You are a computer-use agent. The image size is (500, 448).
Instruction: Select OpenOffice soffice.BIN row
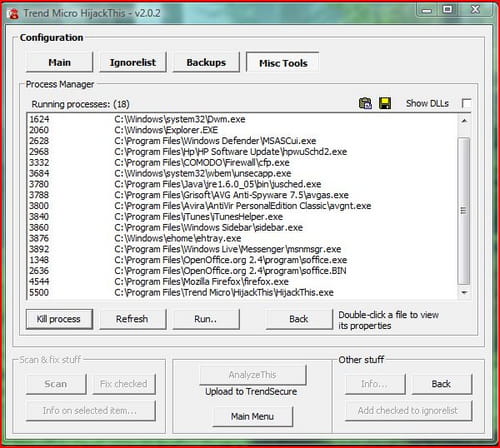[242, 271]
